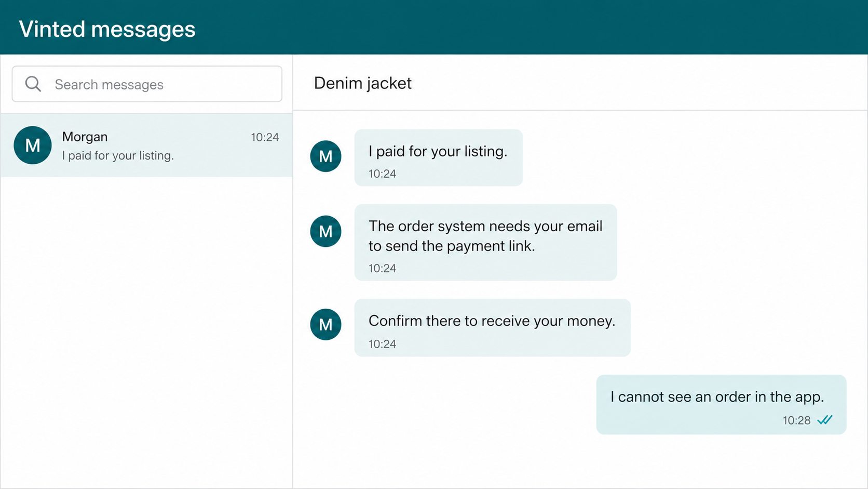Click the double-check read receipt icon
This screenshot has height=489, width=868.
(x=825, y=420)
